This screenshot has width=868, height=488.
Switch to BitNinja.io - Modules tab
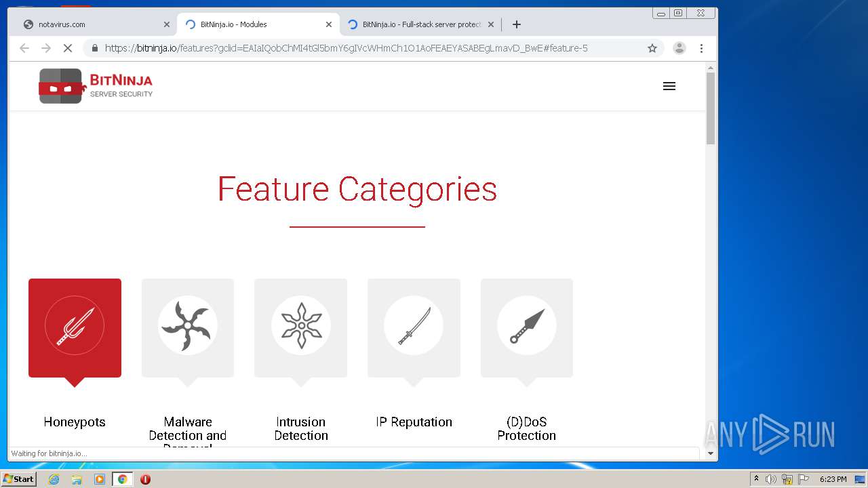point(258,24)
